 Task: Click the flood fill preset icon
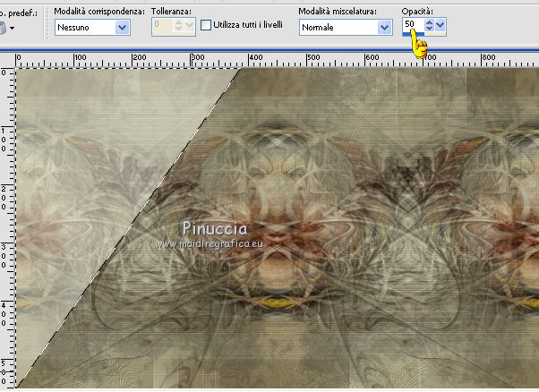tap(2, 28)
